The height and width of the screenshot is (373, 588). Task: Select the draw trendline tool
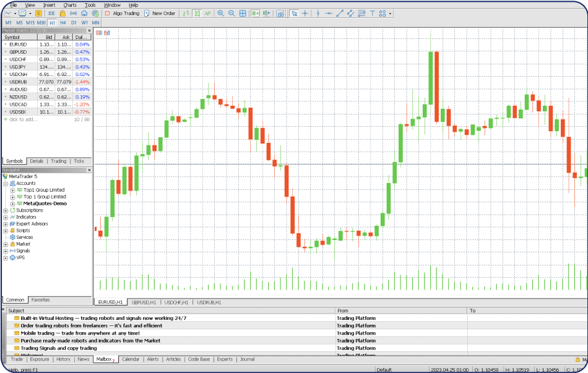tap(340, 13)
